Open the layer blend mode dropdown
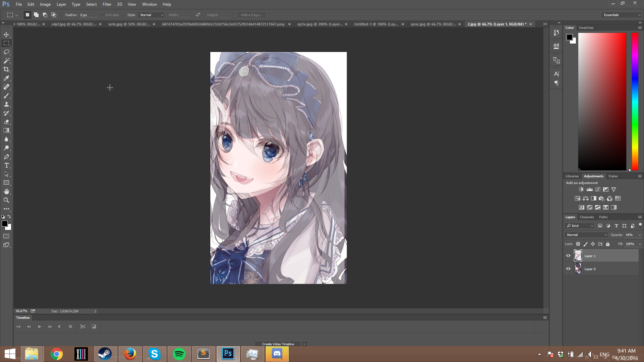The height and width of the screenshot is (362, 644). pyautogui.click(x=586, y=235)
